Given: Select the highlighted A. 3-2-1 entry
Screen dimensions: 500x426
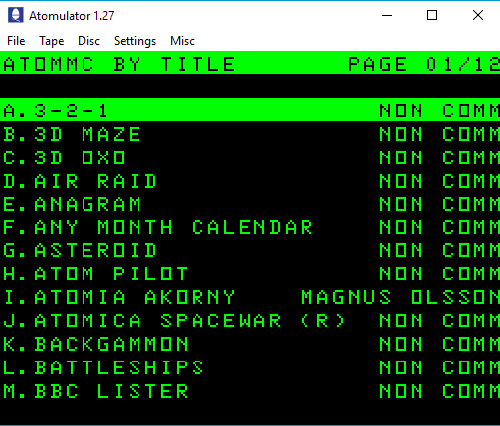Looking at the screenshot, I should [250, 110].
